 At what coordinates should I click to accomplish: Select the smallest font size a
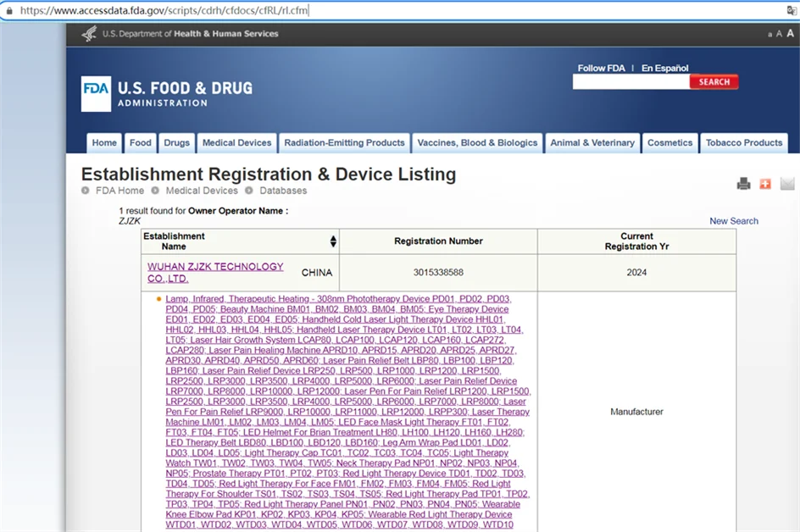click(x=769, y=35)
